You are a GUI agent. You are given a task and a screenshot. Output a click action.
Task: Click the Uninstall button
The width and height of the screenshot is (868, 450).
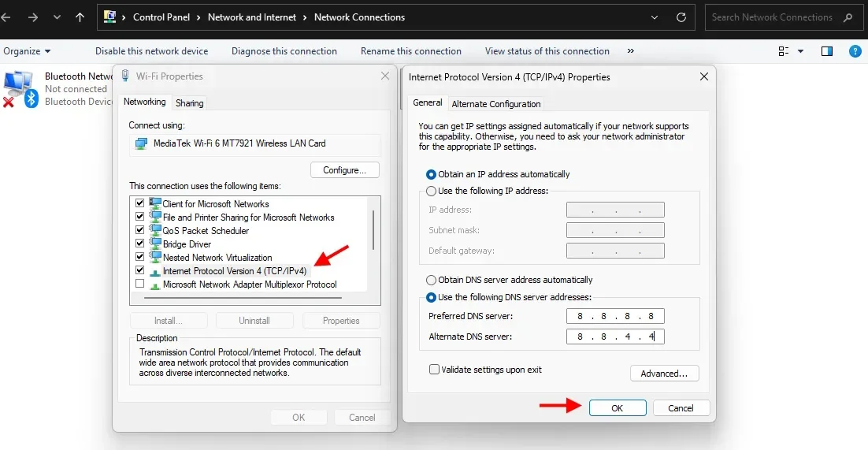[x=254, y=320]
